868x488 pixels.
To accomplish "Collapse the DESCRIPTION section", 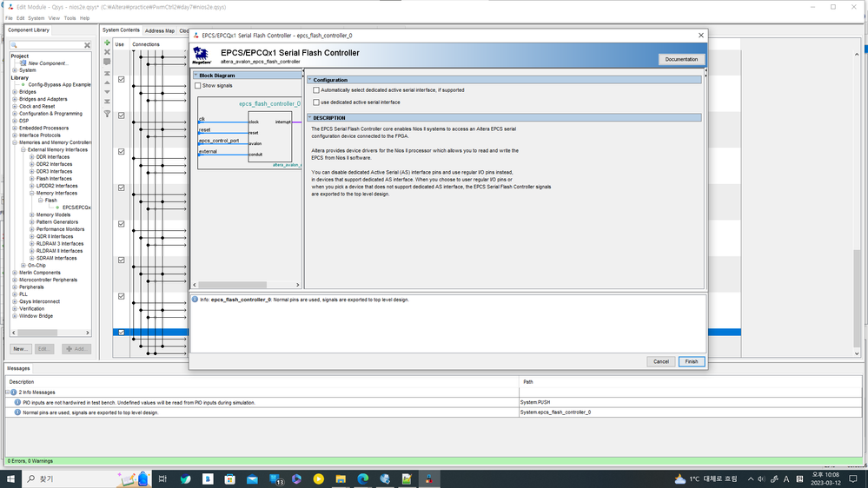I will (x=310, y=118).
